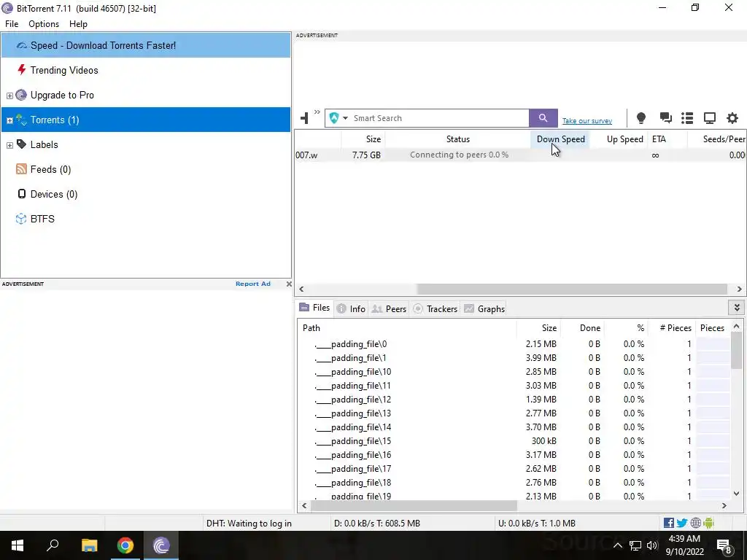Select Torrents (1) in sidebar
The width and height of the screenshot is (747, 560).
pos(146,120)
